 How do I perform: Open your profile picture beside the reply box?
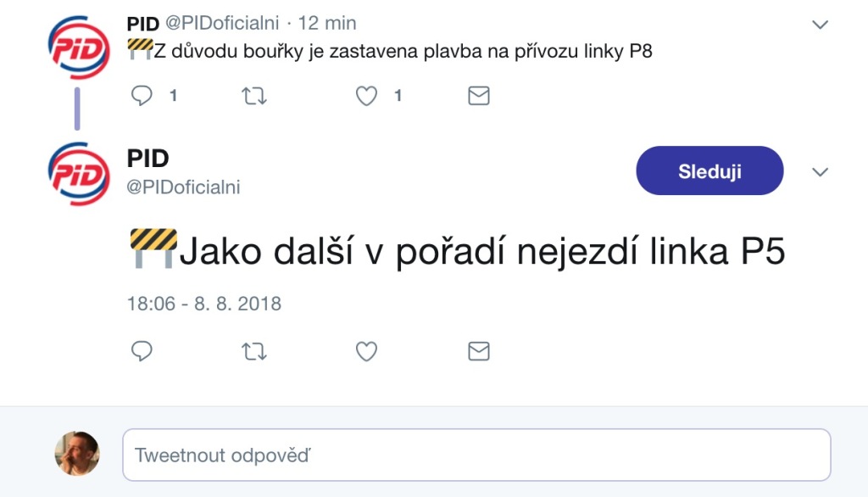pos(77,454)
